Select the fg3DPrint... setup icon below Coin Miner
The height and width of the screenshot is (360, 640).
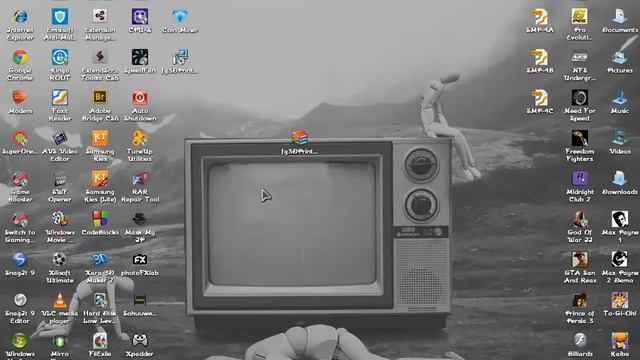click(180, 58)
